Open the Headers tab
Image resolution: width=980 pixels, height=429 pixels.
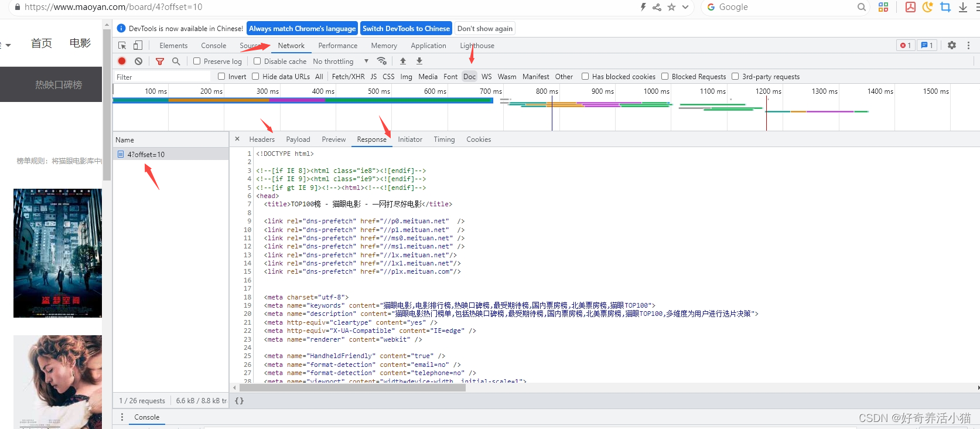coord(262,139)
